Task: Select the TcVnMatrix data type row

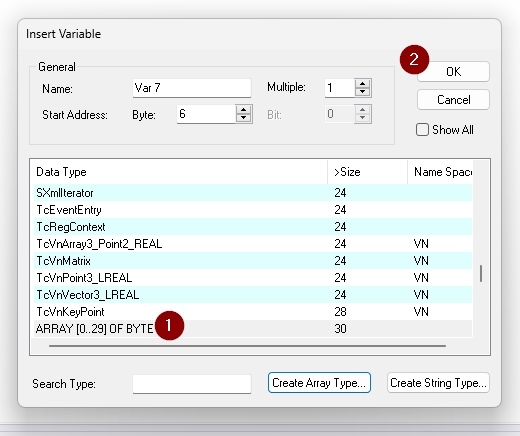Action: 253,261
